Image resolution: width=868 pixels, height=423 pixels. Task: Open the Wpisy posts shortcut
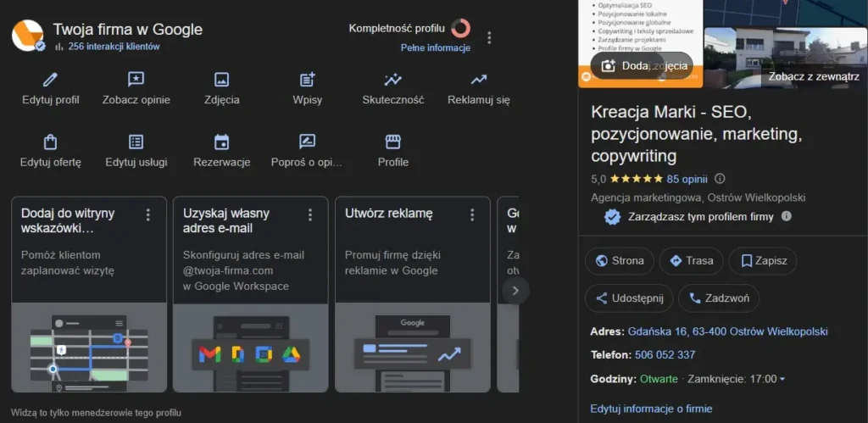tap(307, 89)
